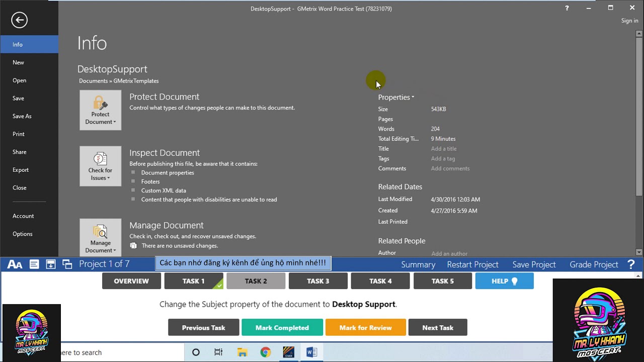Open the GMetrix Summary
This screenshot has width=644, height=362.
click(x=418, y=264)
